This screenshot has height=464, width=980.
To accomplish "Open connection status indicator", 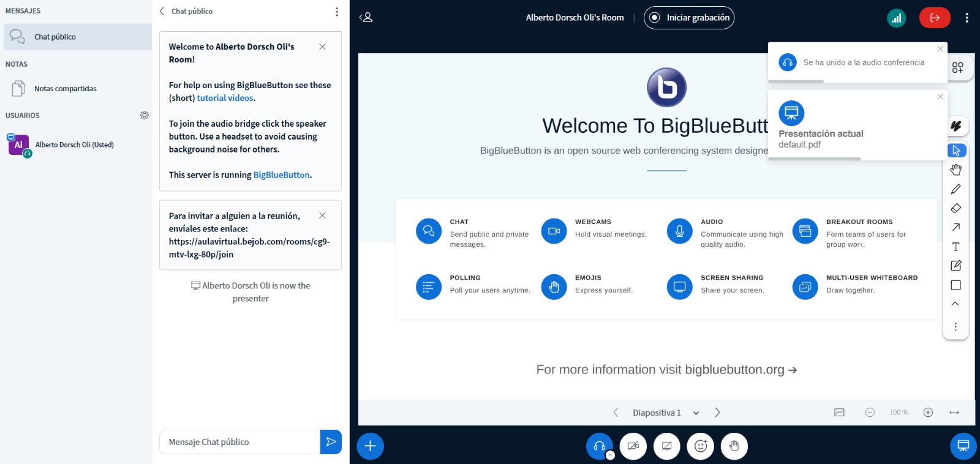I will click(x=897, y=18).
